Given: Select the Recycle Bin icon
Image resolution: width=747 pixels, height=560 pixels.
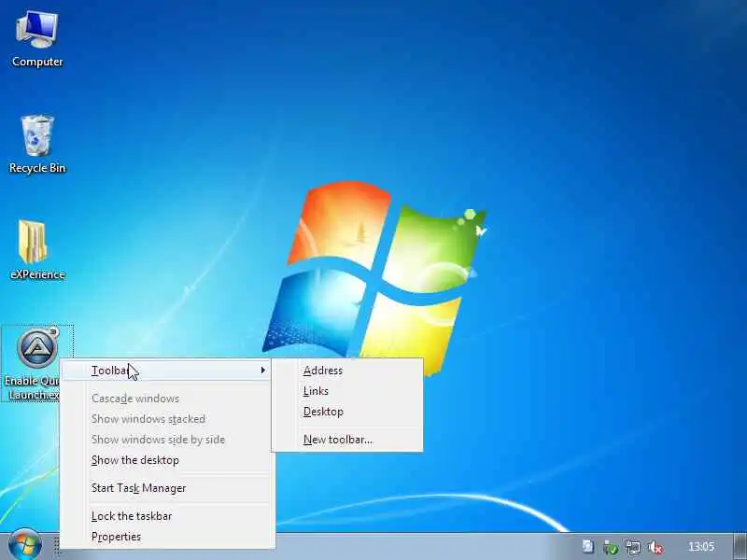Looking at the screenshot, I should (37, 145).
